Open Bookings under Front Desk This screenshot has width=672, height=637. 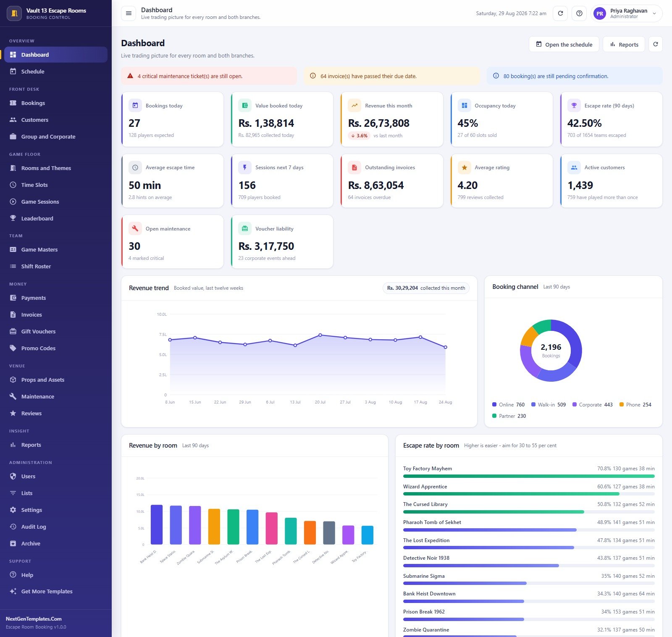56,103
